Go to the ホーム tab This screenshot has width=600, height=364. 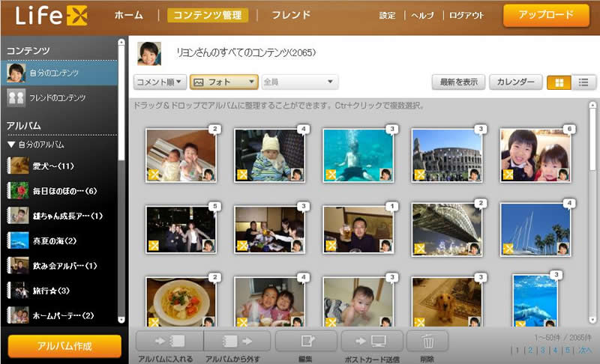(129, 15)
